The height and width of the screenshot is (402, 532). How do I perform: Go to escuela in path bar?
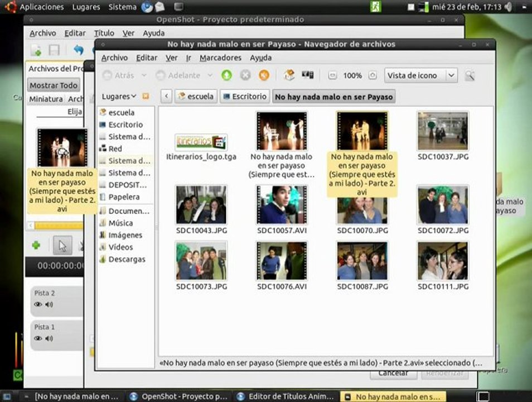196,97
